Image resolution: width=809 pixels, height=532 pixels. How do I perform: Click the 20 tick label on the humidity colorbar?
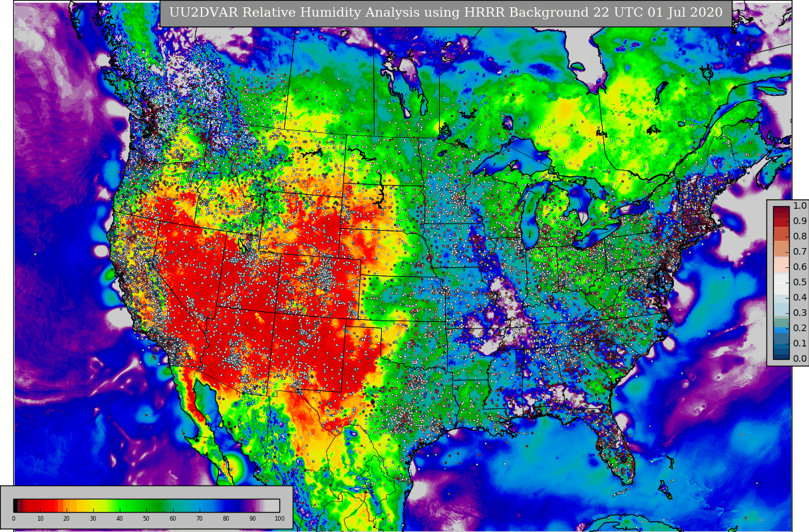[67, 519]
